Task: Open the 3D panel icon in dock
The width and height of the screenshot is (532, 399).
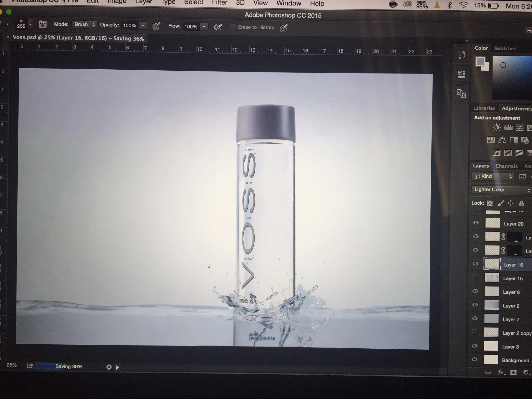Action: coord(461,74)
